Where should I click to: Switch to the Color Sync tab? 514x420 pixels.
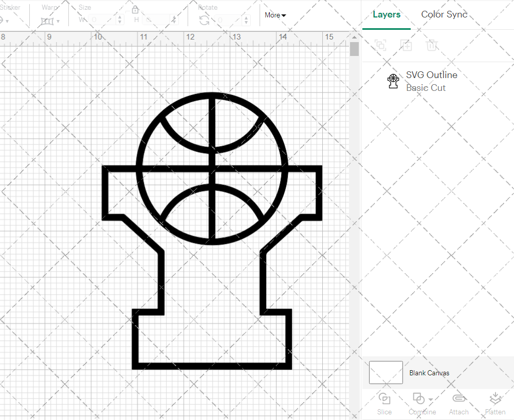[x=444, y=14]
